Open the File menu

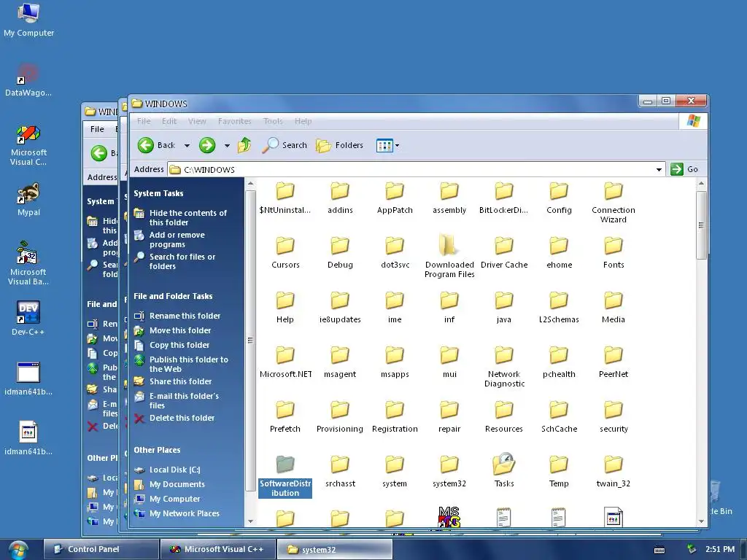coord(144,121)
